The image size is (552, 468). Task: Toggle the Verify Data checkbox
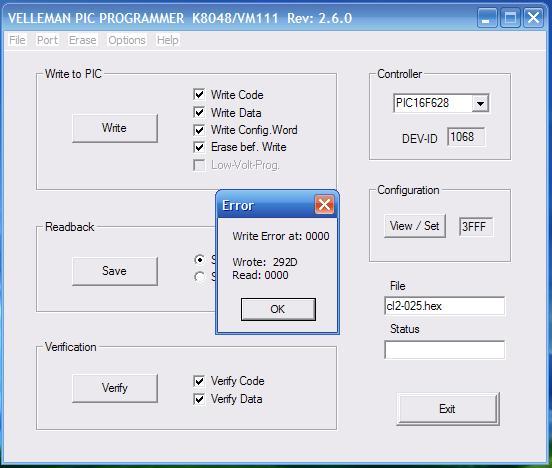(x=199, y=399)
